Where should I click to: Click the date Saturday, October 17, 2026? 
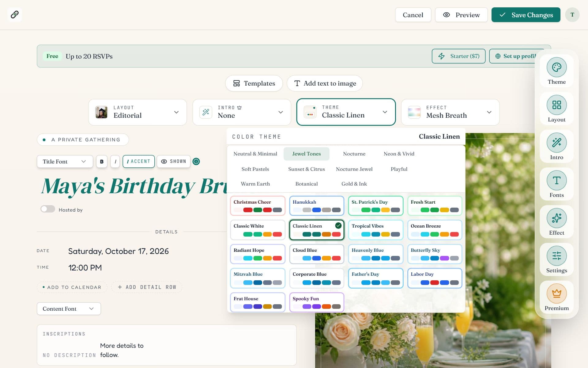click(x=118, y=251)
